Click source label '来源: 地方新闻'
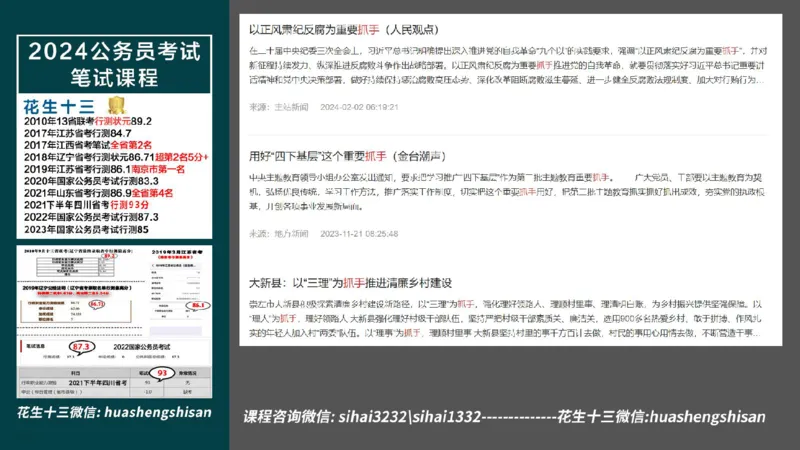Screen dimensions: 800x450 (279, 234)
